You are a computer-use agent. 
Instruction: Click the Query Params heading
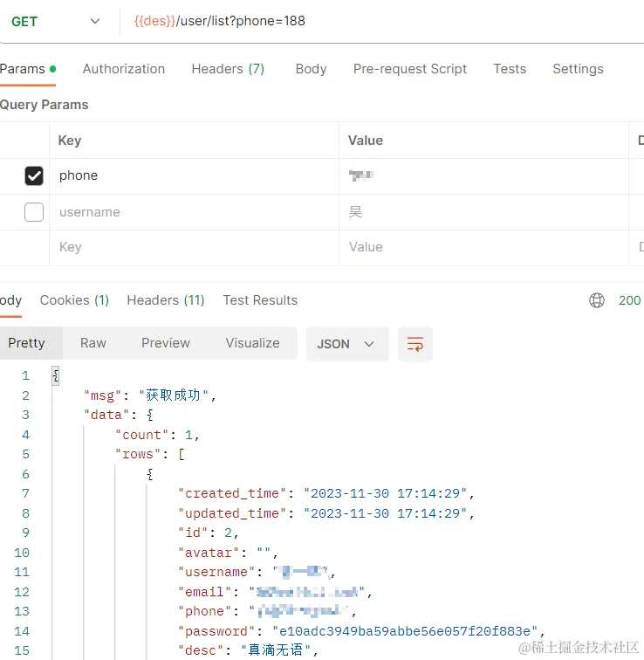point(45,105)
